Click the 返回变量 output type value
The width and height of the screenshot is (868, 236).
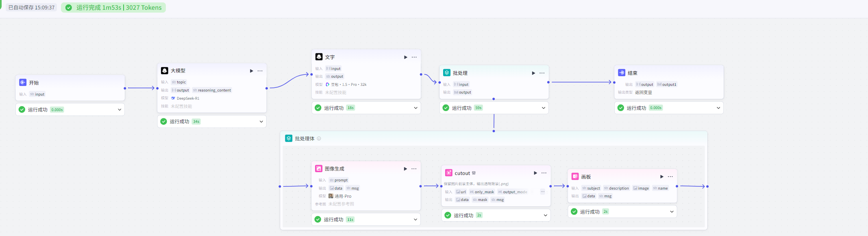click(643, 92)
